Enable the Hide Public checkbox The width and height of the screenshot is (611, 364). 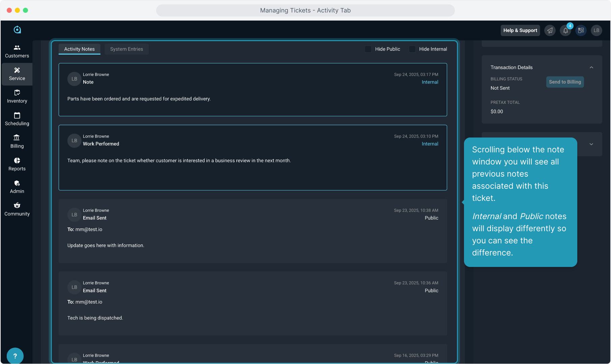(x=368, y=49)
